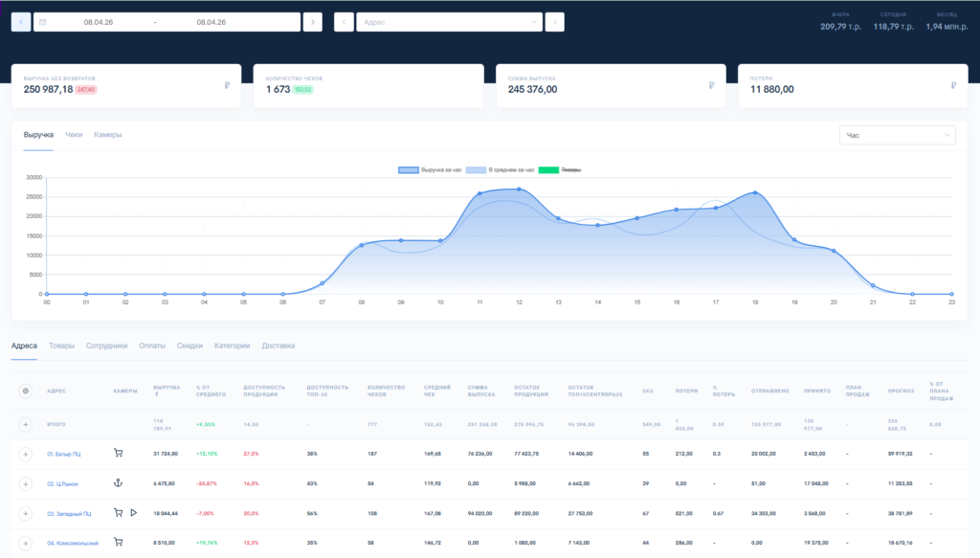Image resolution: width=980 pixels, height=558 pixels.
Task: Click anchor icon for 02. Ц.Рынок
Action: (119, 483)
